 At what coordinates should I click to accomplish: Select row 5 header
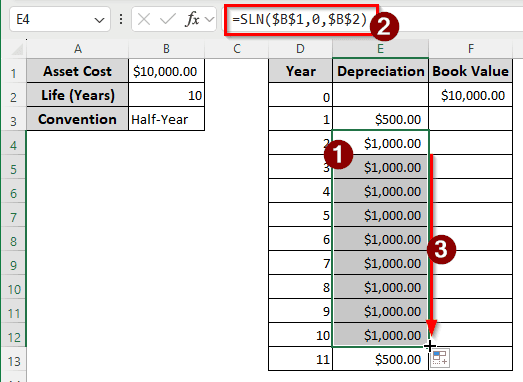pos(13,167)
